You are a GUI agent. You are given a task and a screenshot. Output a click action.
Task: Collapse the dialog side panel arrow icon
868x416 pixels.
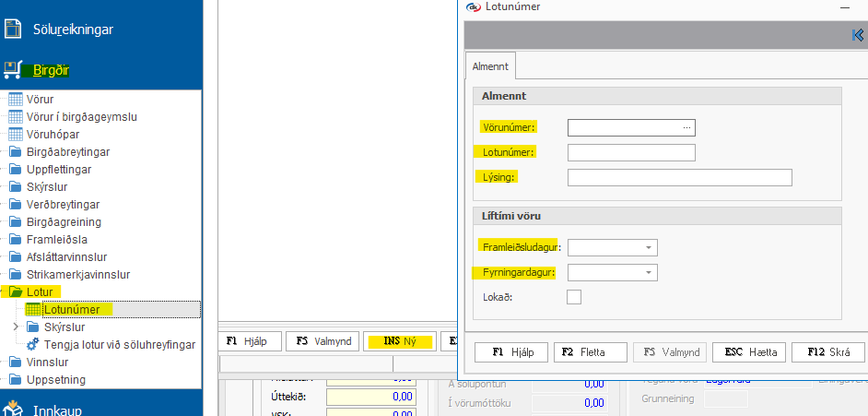pyautogui.click(x=858, y=35)
